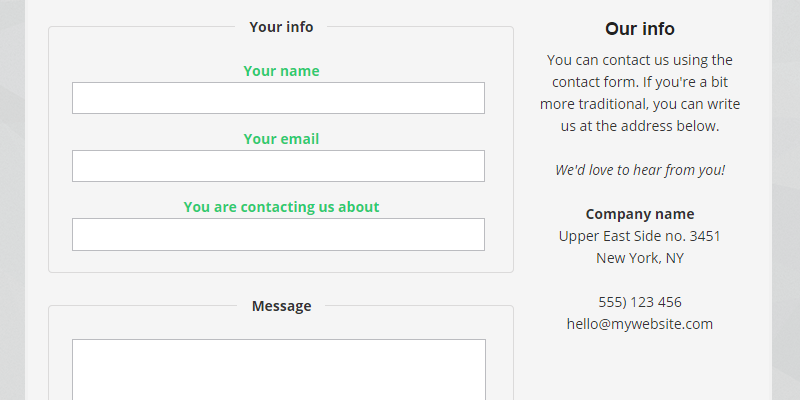Select the 'You are contacting us about' field
This screenshot has height=400, width=800.
278,234
